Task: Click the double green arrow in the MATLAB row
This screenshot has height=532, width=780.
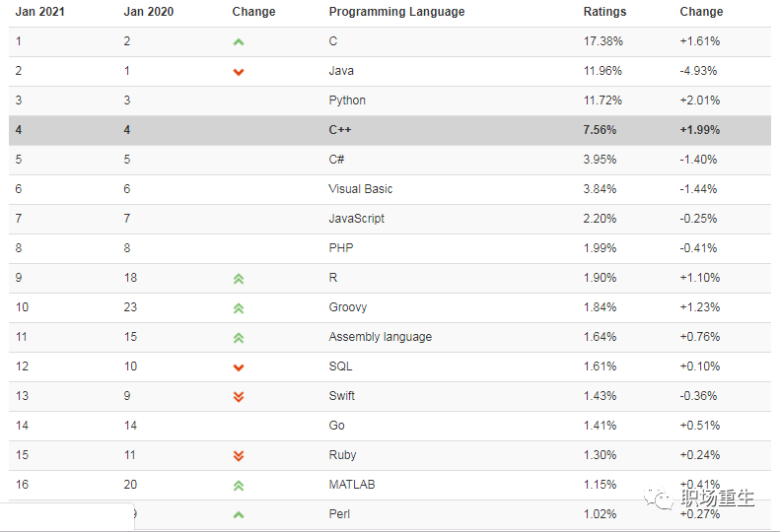Action: [239, 486]
